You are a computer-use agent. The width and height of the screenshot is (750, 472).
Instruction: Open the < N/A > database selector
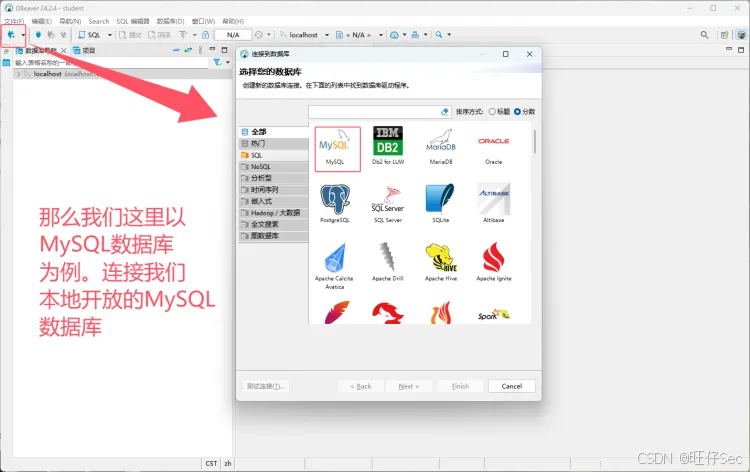(x=359, y=35)
